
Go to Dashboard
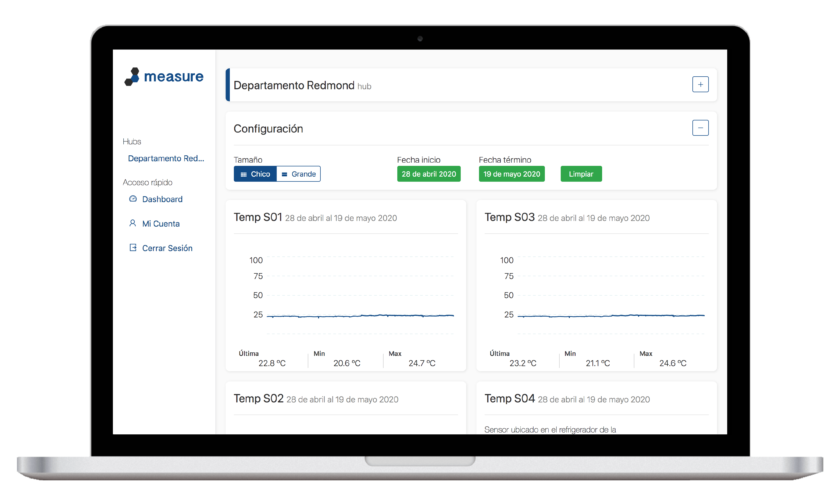(162, 199)
